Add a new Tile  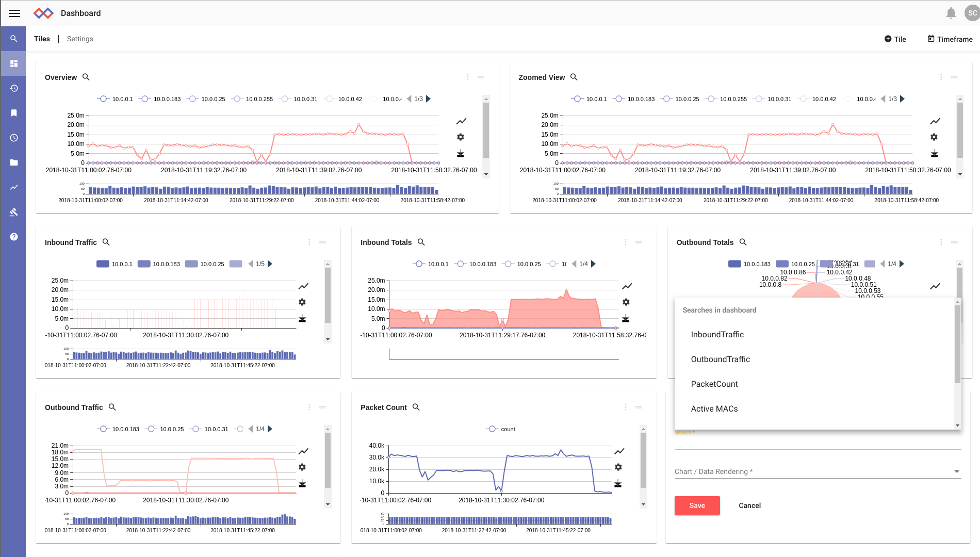(895, 39)
